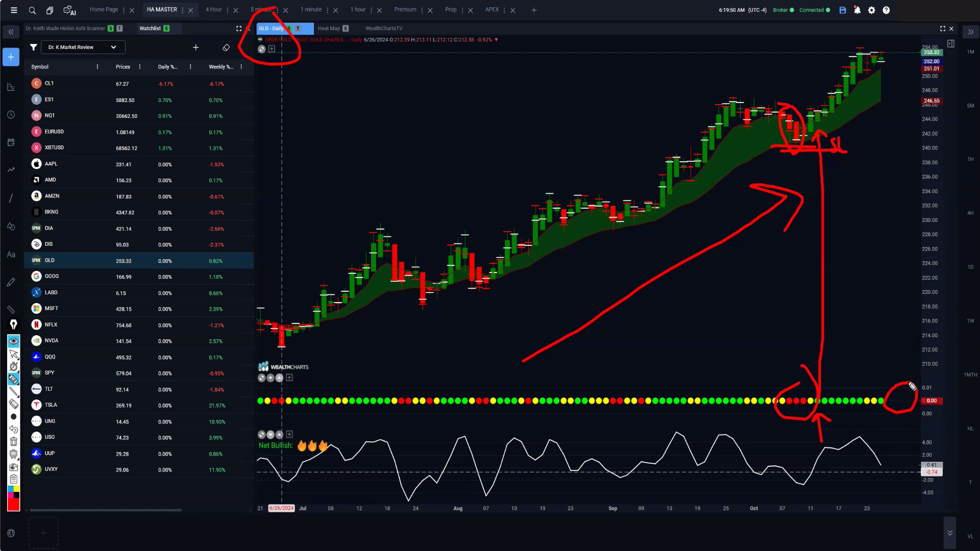Screen dimensions: 980x551
Task: Maximize the GLD chart panel
Action: click(943, 29)
